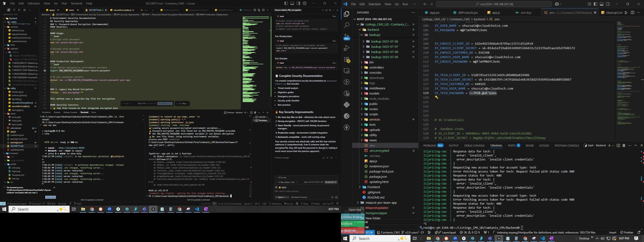Open Cursor extensions sidebar icon
The height and width of the screenshot is (242, 644).
24,10
